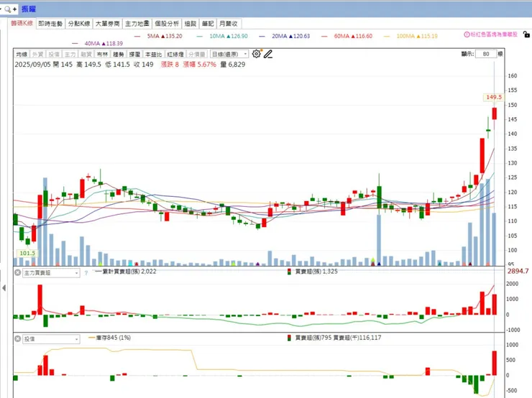Screen dimensions: 532x398
Task: Select the pencil drawing tool
Action: pos(268,54)
